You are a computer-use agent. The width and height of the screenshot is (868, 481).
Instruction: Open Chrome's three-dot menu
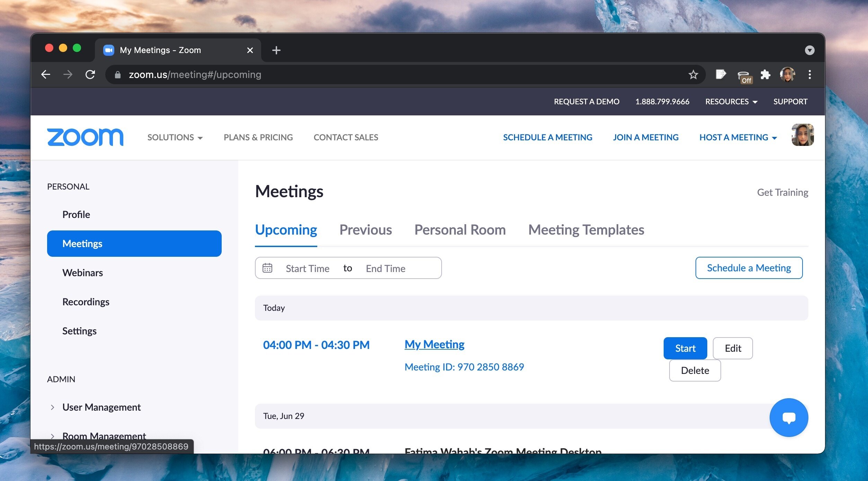tap(810, 74)
